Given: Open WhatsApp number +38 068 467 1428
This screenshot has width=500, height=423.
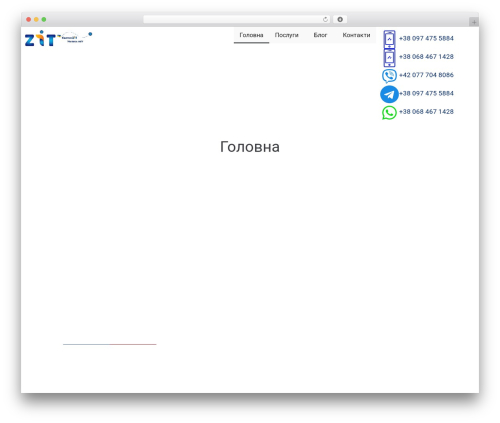Looking at the screenshot, I should click(426, 112).
